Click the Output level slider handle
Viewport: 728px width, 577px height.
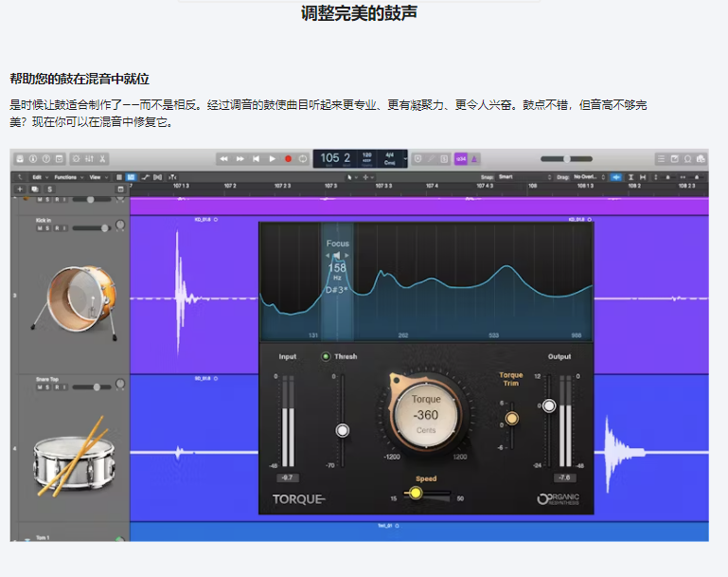pos(549,406)
